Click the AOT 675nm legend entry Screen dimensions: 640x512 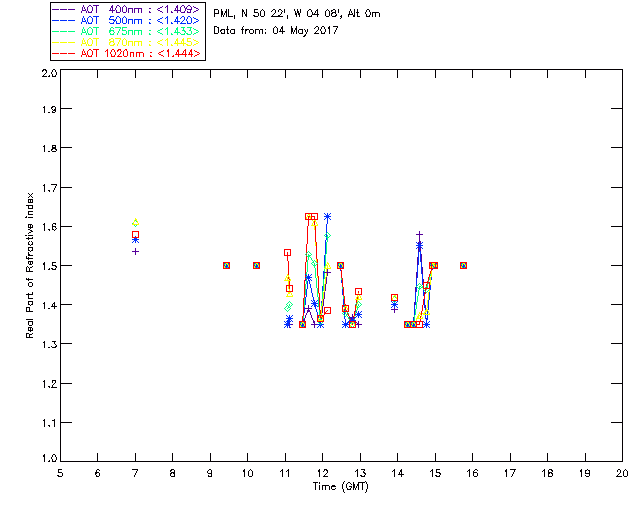(x=127, y=31)
